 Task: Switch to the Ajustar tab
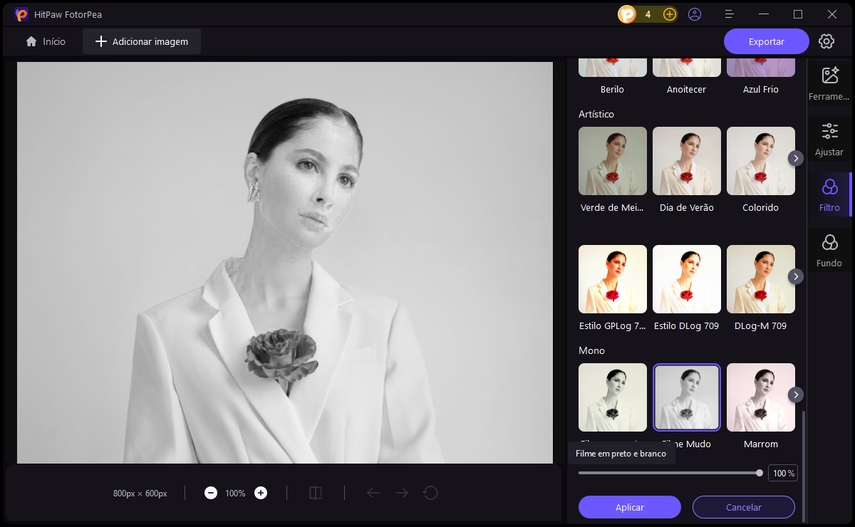click(829, 139)
